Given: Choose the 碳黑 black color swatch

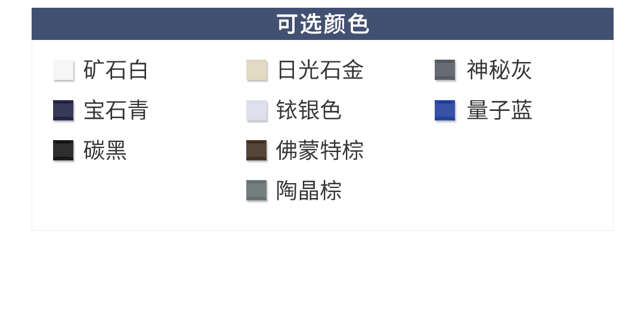Looking at the screenshot, I should point(63,150).
